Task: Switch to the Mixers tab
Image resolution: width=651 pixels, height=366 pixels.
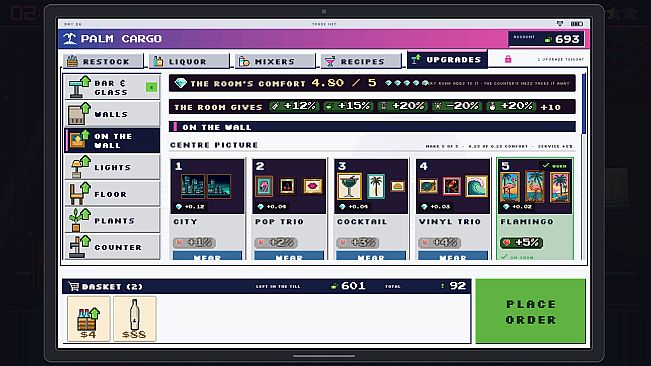Action: click(275, 61)
